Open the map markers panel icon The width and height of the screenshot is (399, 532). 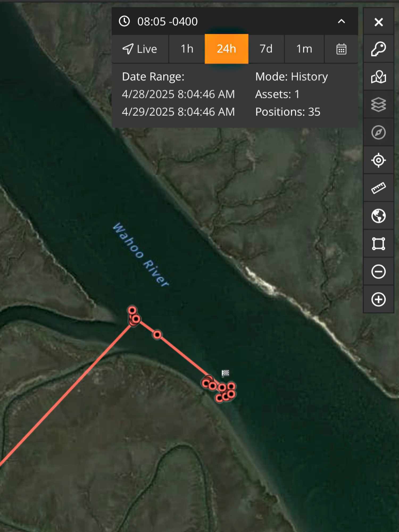point(378,77)
